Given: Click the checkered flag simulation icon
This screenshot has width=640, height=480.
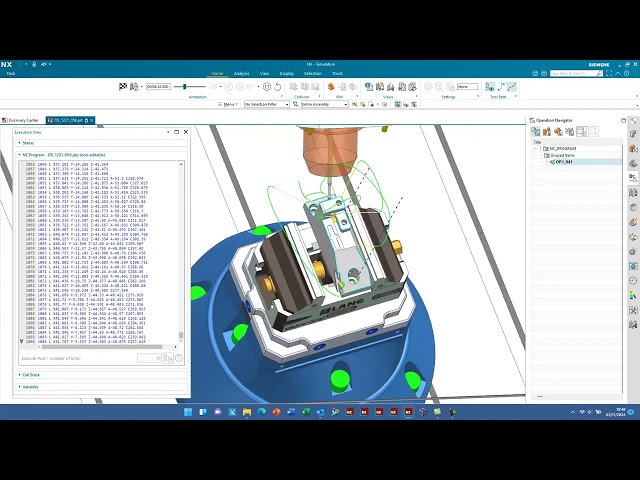Looking at the screenshot, I should tap(123, 87).
